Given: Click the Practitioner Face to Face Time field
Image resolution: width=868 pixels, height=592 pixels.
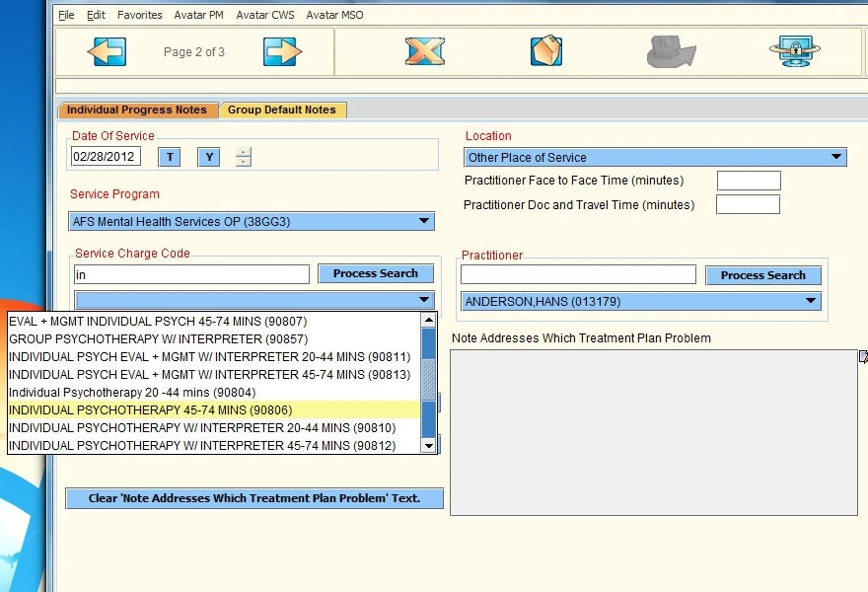Looking at the screenshot, I should click(748, 181).
